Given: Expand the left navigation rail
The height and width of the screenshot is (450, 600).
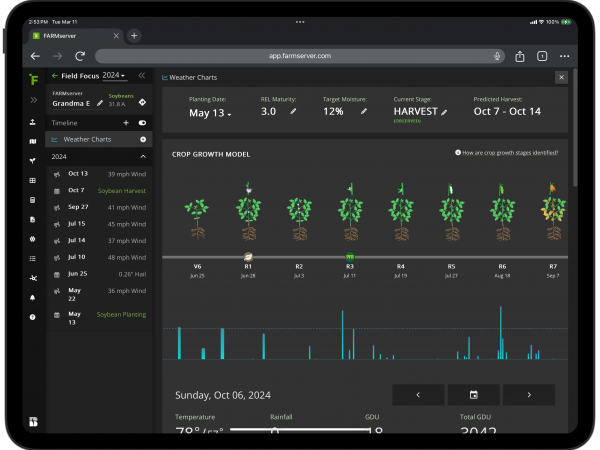Looking at the screenshot, I should 33,100.
